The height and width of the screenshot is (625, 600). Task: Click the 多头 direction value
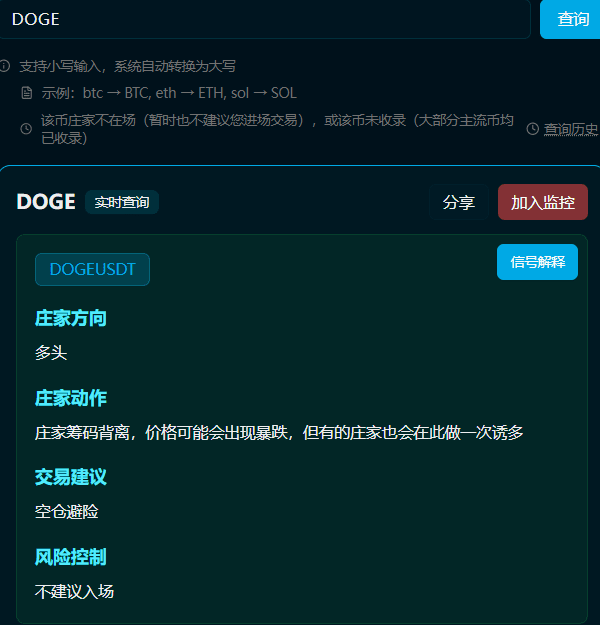click(51, 353)
